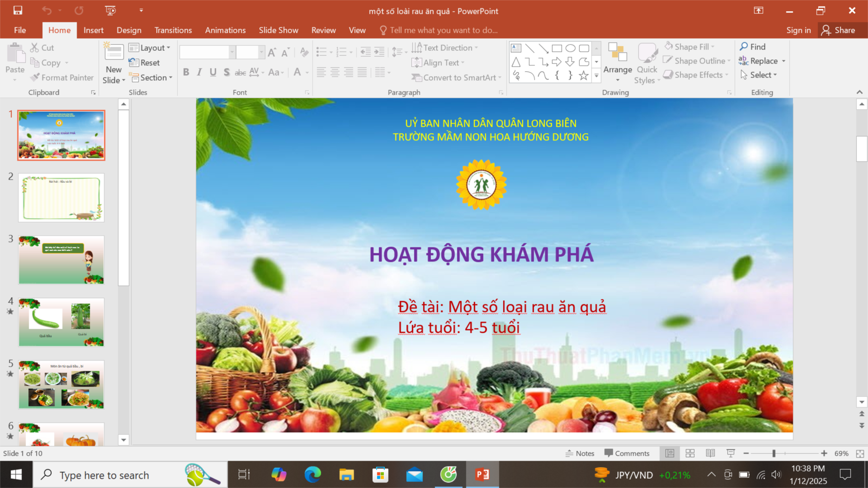Click the Save icon in title bar

click(x=18, y=10)
